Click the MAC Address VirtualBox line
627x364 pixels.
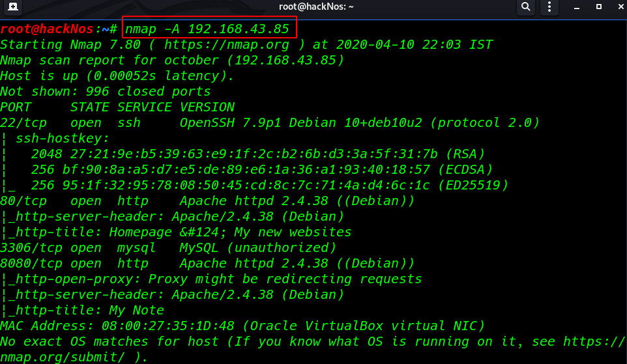[x=242, y=326]
